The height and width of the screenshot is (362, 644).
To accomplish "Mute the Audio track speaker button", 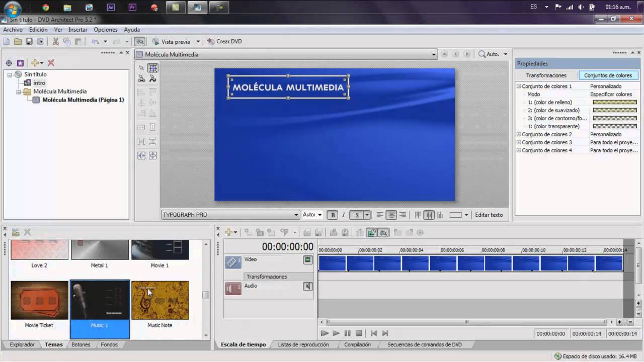I will [x=307, y=287].
